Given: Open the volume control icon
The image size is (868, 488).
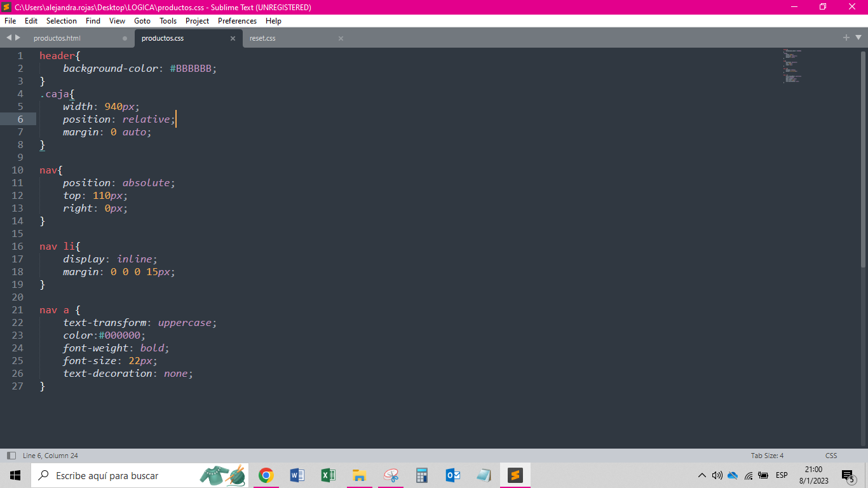Looking at the screenshot, I should point(717,475).
